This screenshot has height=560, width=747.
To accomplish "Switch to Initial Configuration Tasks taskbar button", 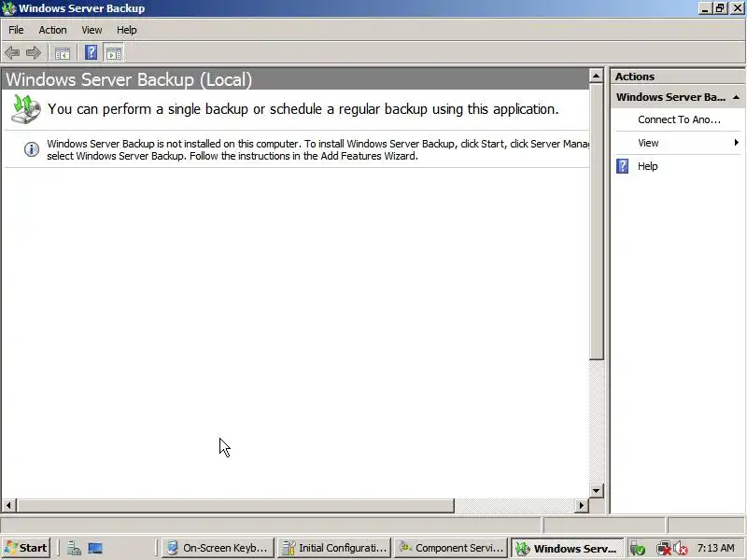I will point(335,548).
